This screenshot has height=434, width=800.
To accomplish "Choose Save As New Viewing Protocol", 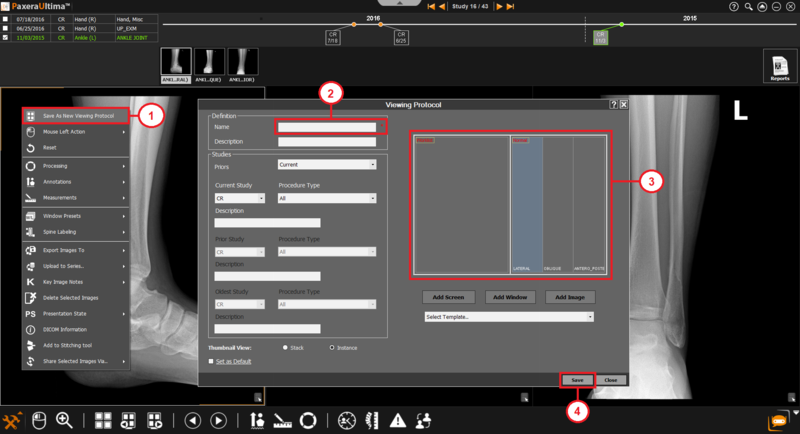I will click(x=76, y=116).
